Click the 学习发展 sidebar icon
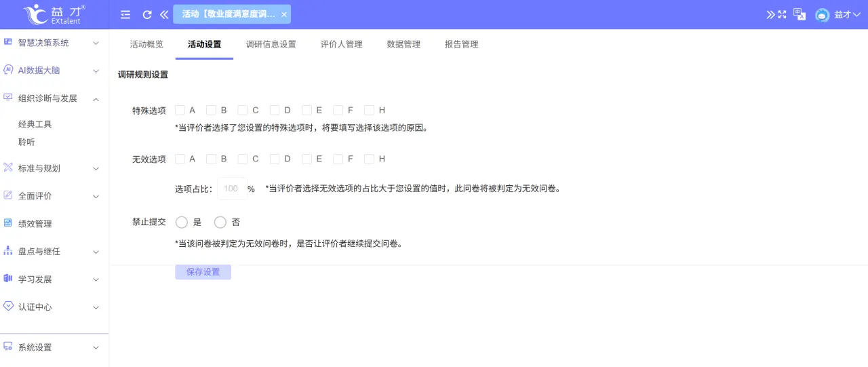Screen dimensions: 868x367 [8, 279]
